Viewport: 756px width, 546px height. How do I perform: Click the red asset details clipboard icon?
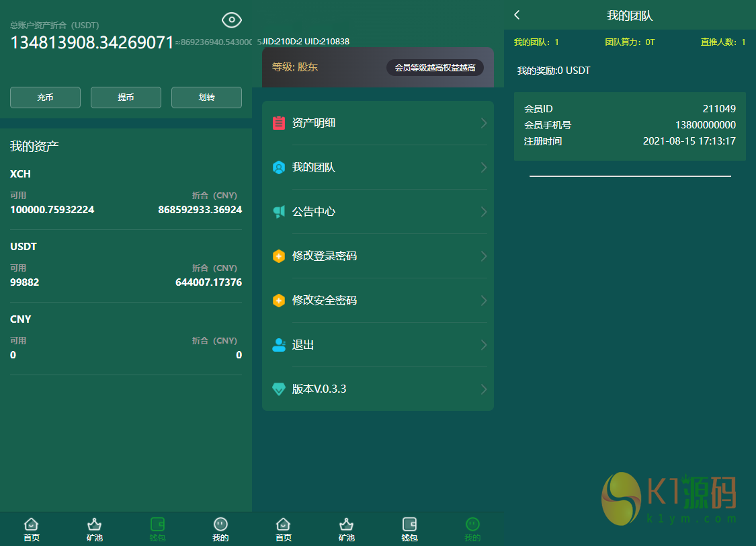tap(279, 123)
